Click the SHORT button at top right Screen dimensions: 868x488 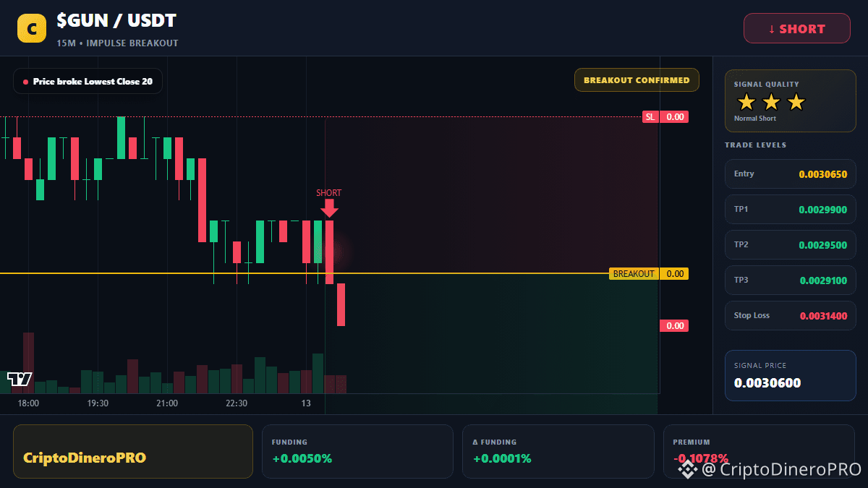(x=797, y=28)
